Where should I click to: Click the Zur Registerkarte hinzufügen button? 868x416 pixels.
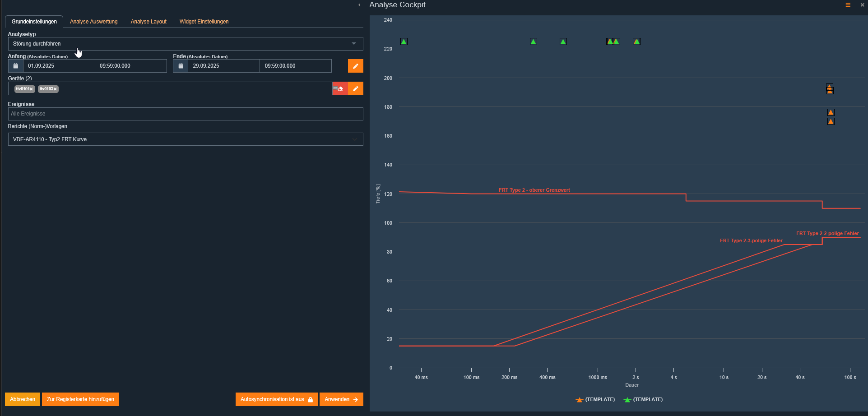(80, 399)
